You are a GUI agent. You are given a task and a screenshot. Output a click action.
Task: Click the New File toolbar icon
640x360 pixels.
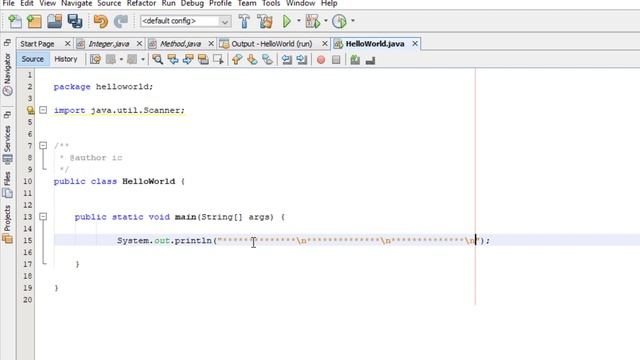pos(15,21)
